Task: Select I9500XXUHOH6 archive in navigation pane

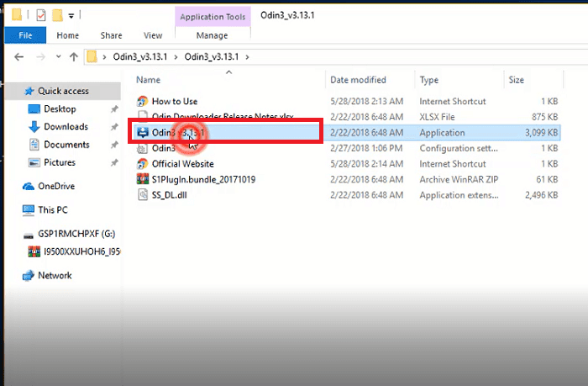Action: [81, 251]
